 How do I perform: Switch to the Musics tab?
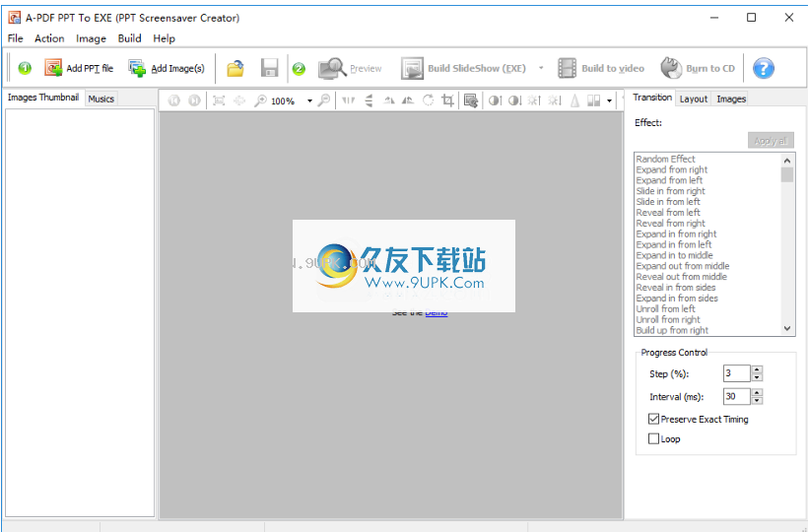click(101, 99)
